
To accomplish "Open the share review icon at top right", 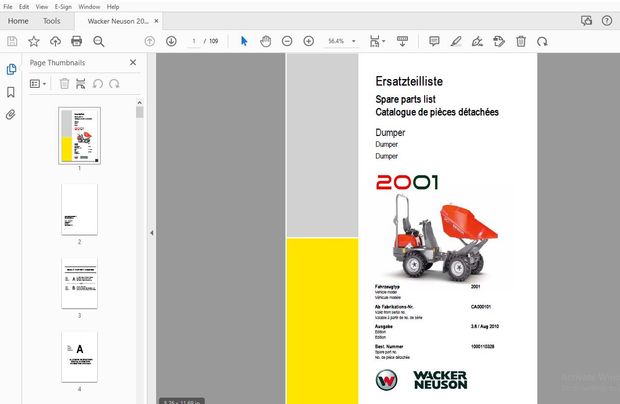I will [x=586, y=21].
